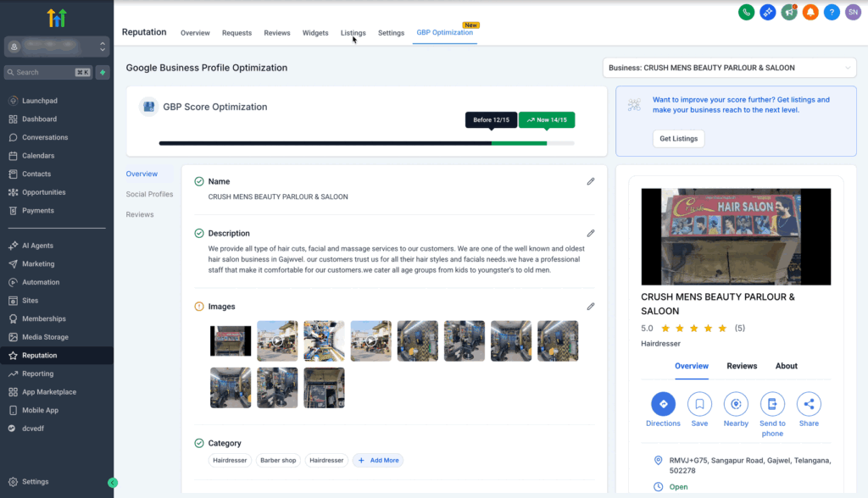The width and height of the screenshot is (868, 498).
Task: Open the hair salon cover photo
Action: click(736, 237)
